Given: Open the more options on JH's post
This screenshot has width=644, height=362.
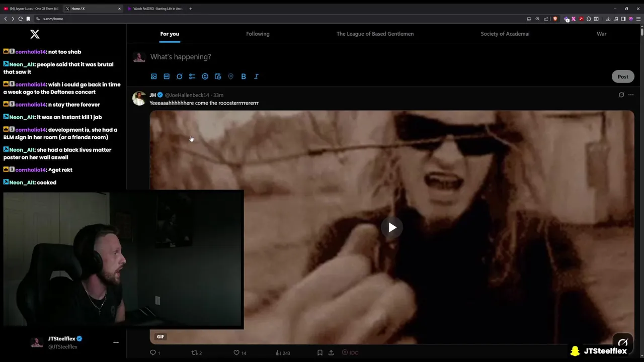Looking at the screenshot, I should (x=631, y=95).
